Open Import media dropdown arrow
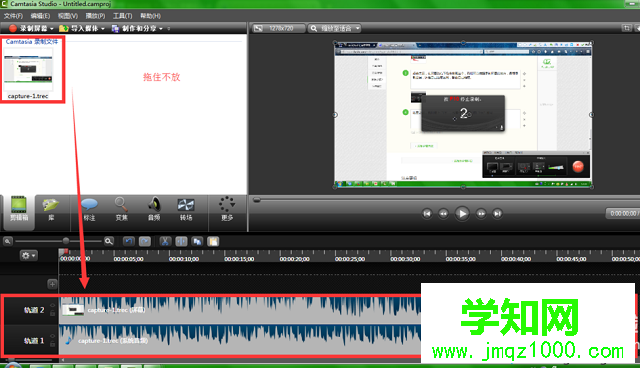640x368 pixels. click(103, 29)
